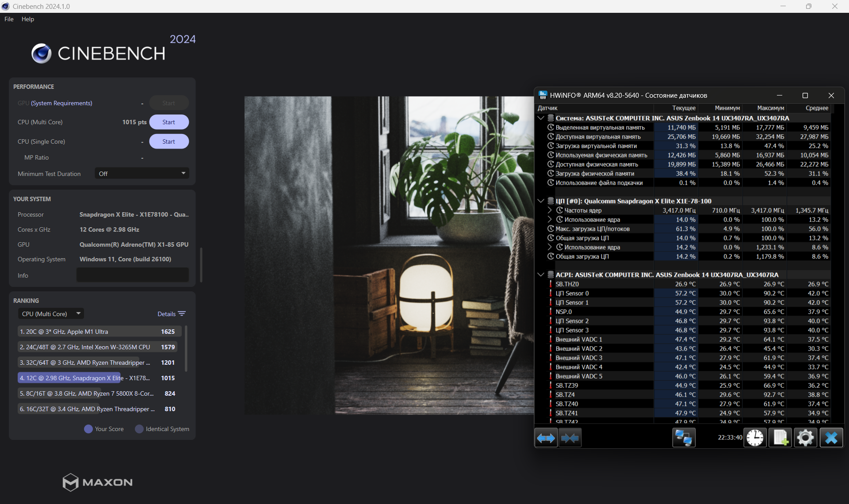Click HWiNFO log file with plus icon
The width and height of the screenshot is (849, 504).
click(x=780, y=438)
